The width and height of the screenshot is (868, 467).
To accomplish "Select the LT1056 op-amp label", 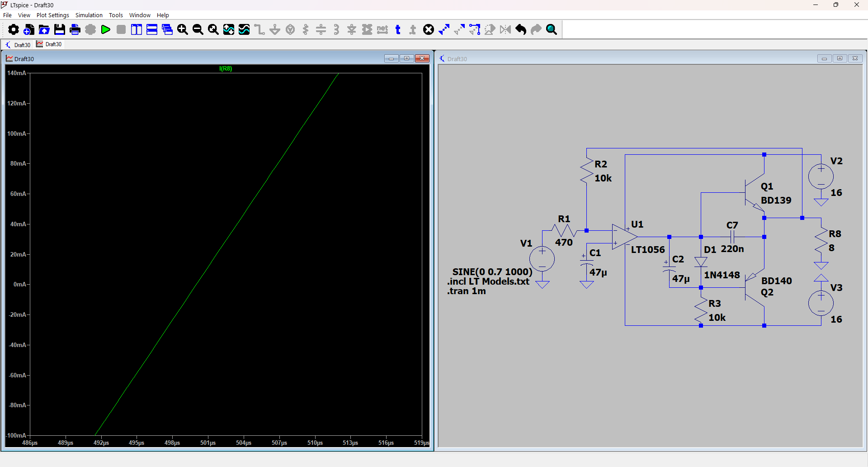I will pyautogui.click(x=648, y=250).
